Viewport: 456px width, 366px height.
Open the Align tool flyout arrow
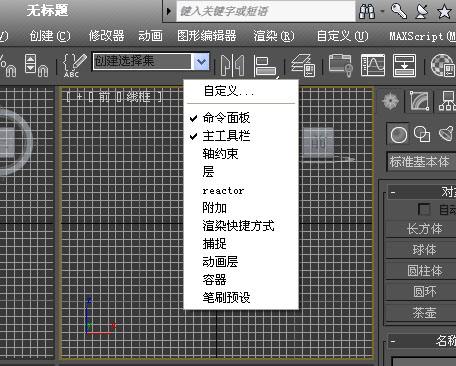277,77
